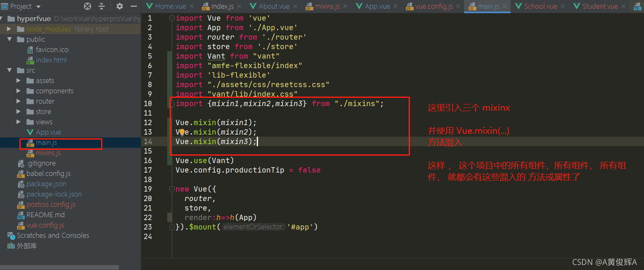Click the Project panel horizontal scrollbar
The width and height of the screenshot is (644, 270).
coord(59,268)
